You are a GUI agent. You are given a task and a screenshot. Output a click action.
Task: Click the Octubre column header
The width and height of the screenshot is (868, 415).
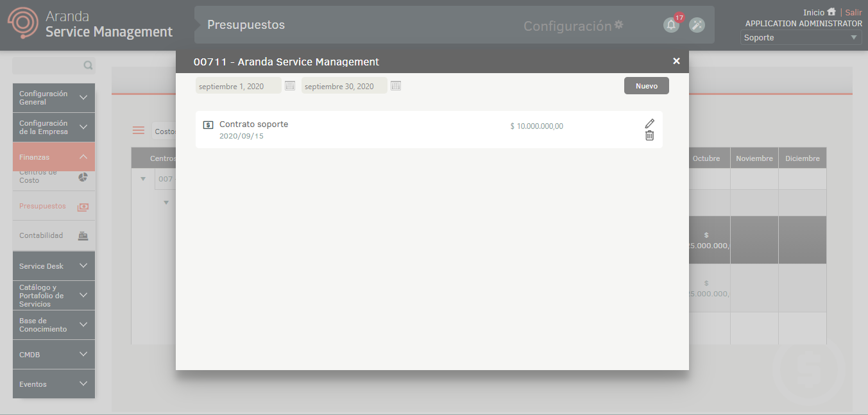pos(706,158)
